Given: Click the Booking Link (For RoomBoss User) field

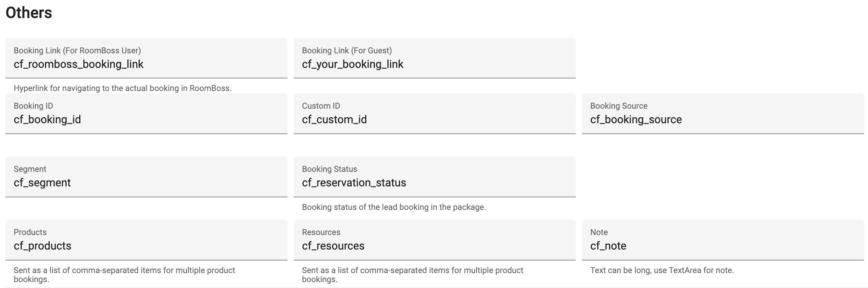Looking at the screenshot, I should pos(146,58).
